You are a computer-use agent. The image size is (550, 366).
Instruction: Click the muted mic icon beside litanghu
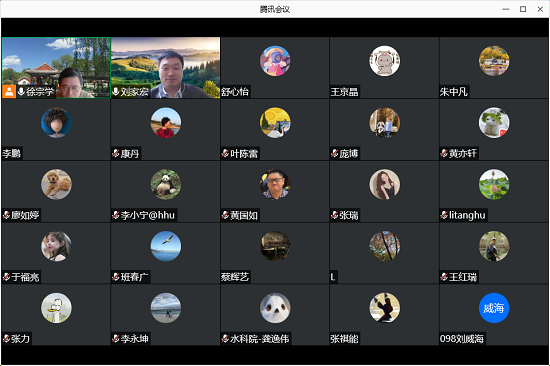pos(444,215)
